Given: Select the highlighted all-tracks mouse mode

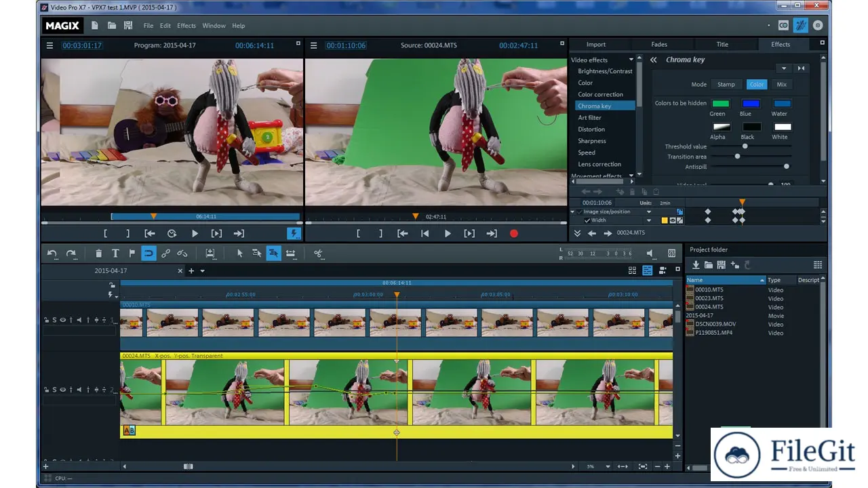Looking at the screenshot, I should 273,253.
